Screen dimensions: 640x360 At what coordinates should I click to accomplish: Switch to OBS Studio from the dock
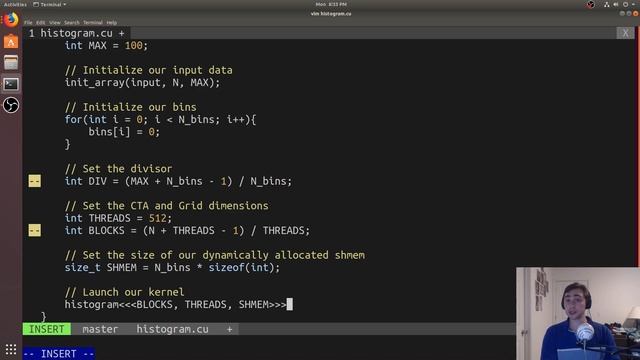point(11,105)
